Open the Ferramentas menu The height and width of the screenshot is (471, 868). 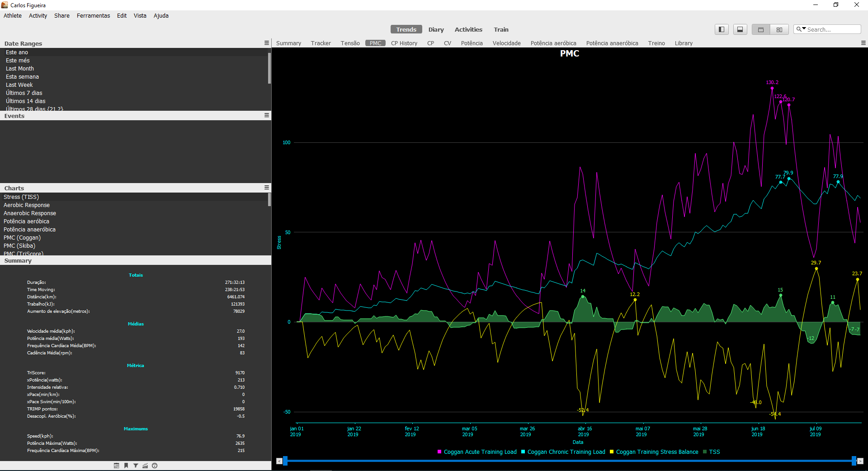pyautogui.click(x=93, y=15)
